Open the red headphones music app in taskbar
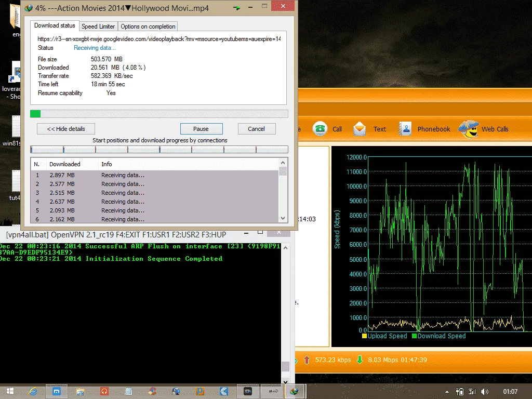Screen dimensions: 532x399 click(104, 391)
